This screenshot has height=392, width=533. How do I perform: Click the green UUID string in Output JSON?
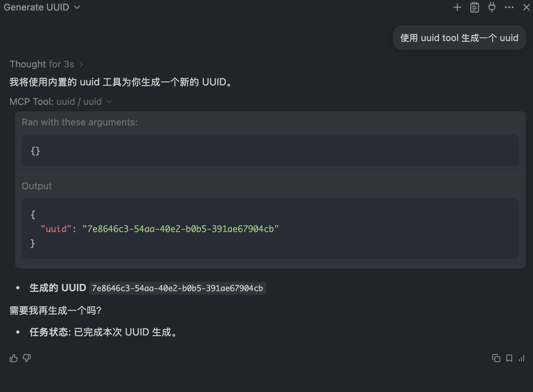tap(180, 229)
